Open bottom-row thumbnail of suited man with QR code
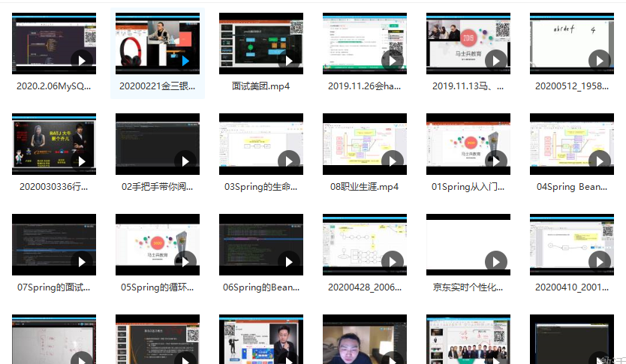This screenshot has height=364, width=626. (x=260, y=339)
